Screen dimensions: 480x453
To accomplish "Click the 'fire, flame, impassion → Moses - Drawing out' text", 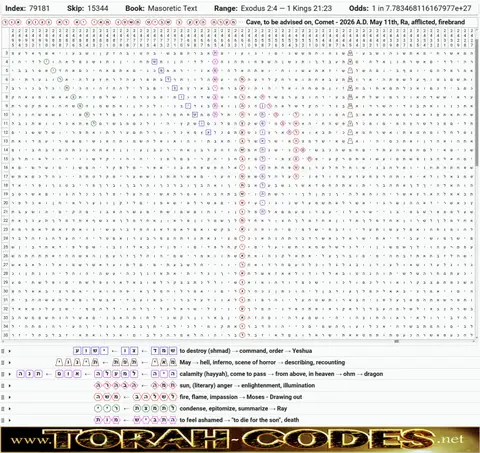I will [241, 397].
